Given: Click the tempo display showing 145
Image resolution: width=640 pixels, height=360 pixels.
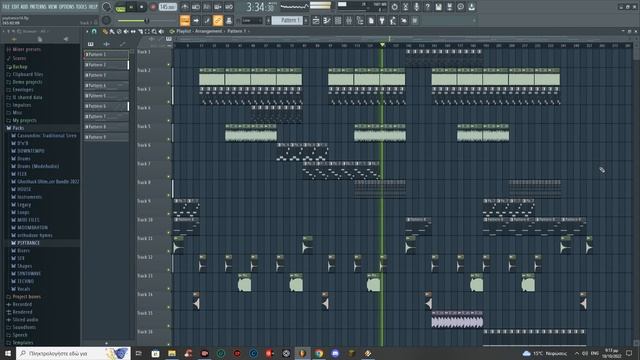Looking at the screenshot, I should coord(167,7).
